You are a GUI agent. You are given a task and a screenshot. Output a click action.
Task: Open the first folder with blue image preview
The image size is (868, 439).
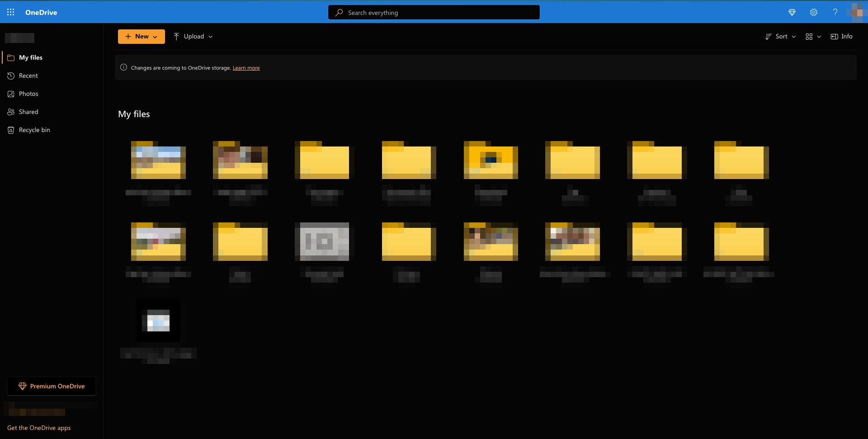pyautogui.click(x=158, y=160)
